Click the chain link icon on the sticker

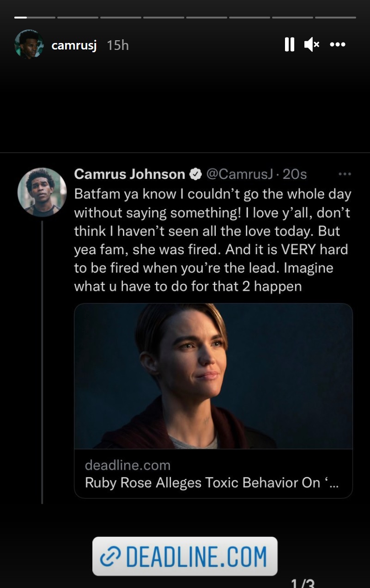point(110,557)
